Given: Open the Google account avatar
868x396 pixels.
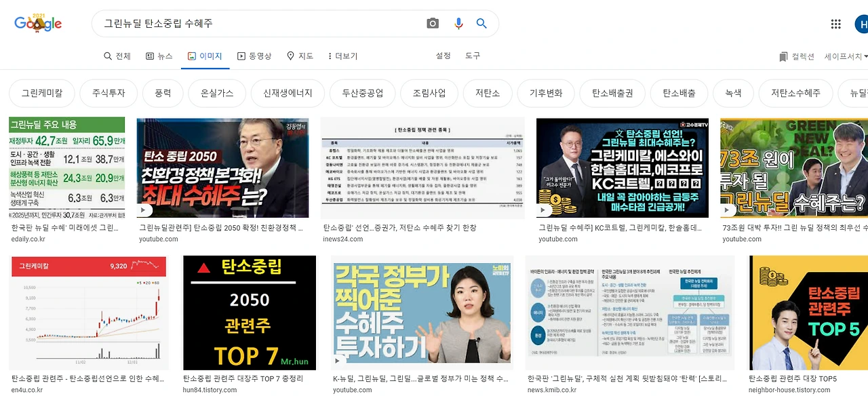Looking at the screenshot, I should pyautogui.click(x=861, y=24).
